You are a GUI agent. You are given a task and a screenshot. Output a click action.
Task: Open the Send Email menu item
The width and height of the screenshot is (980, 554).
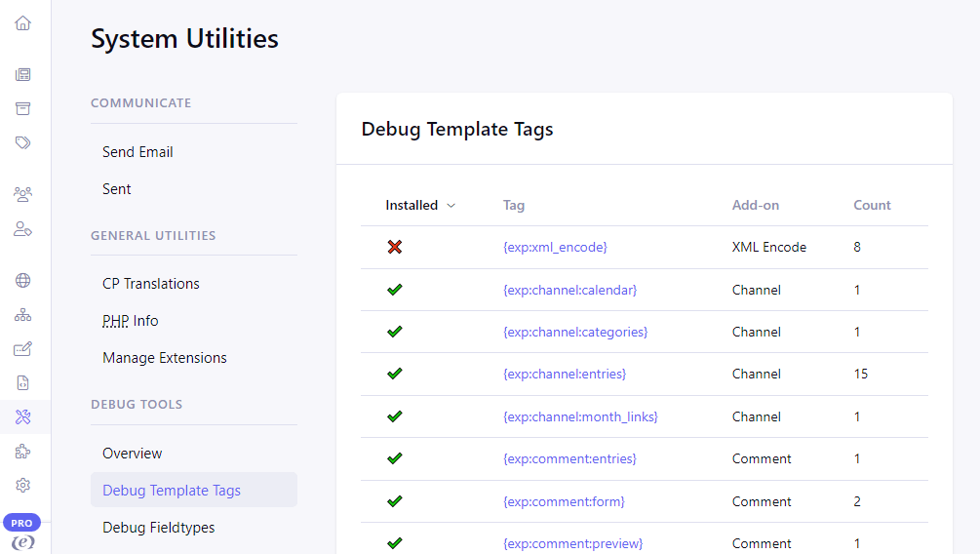(x=137, y=152)
